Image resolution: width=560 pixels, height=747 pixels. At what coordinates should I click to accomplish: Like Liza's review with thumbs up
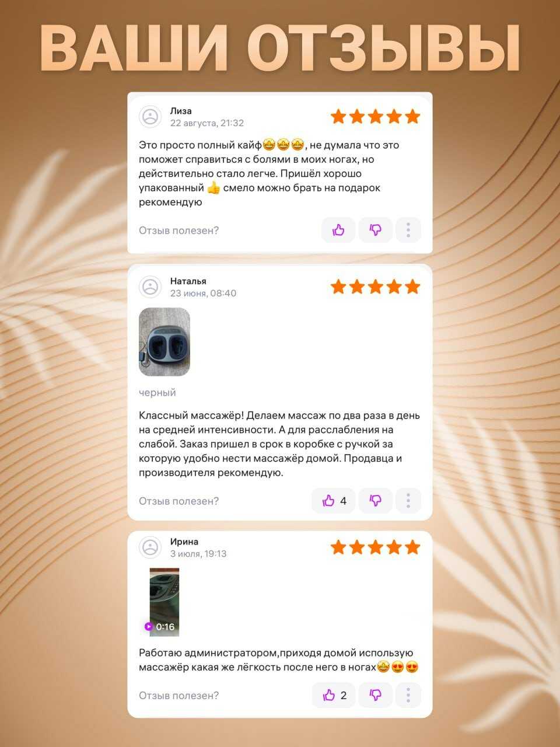point(338,230)
